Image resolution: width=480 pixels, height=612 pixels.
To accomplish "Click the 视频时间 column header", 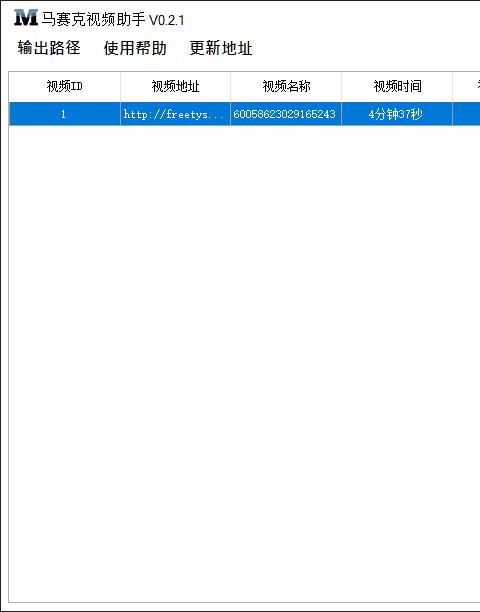I will (397, 86).
